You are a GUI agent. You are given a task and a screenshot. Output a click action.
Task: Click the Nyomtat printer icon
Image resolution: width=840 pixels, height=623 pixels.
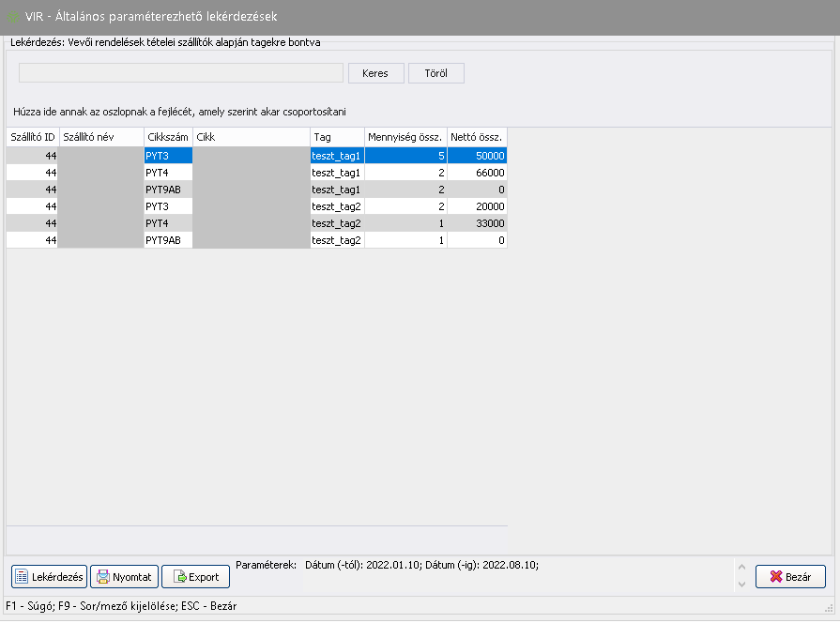point(102,577)
